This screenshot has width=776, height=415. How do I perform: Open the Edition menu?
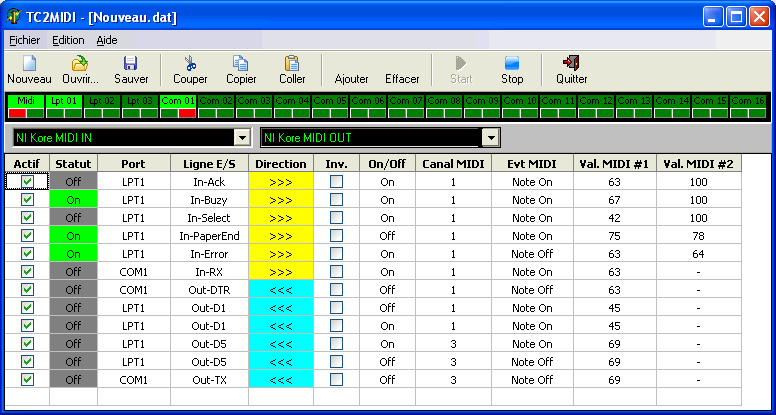(x=68, y=40)
